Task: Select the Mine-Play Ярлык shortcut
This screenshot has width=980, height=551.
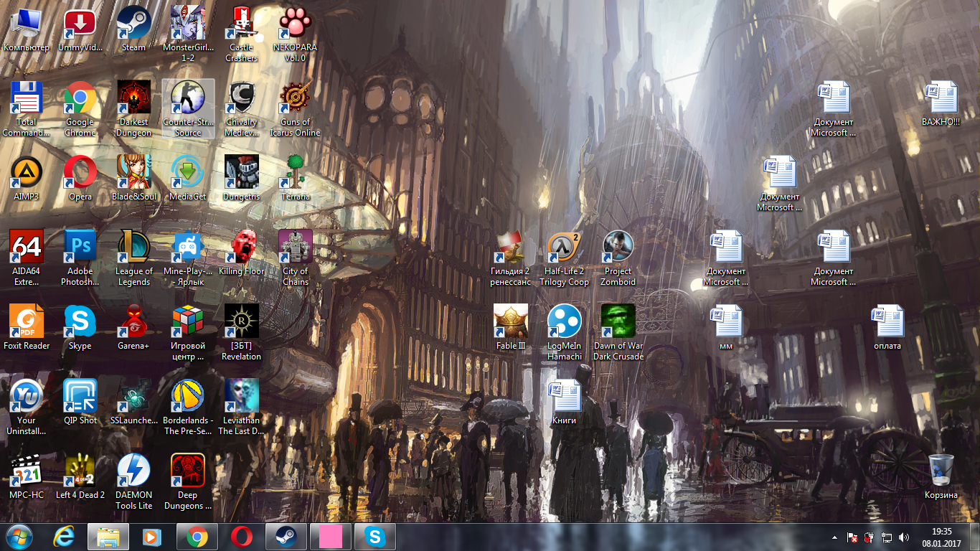Action: pos(188,259)
